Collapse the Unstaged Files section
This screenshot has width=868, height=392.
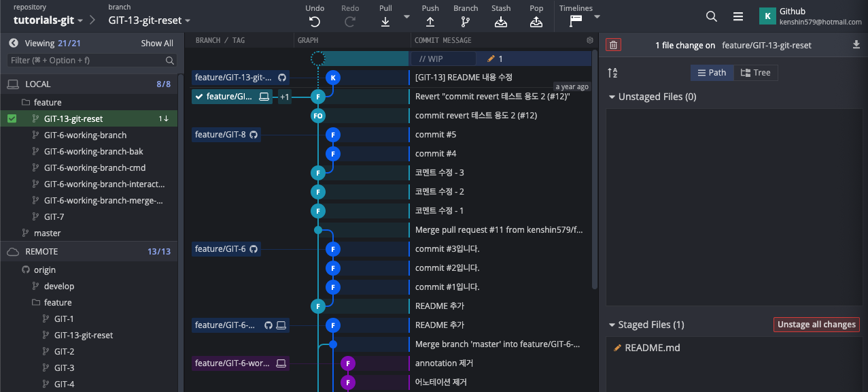point(612,97)
